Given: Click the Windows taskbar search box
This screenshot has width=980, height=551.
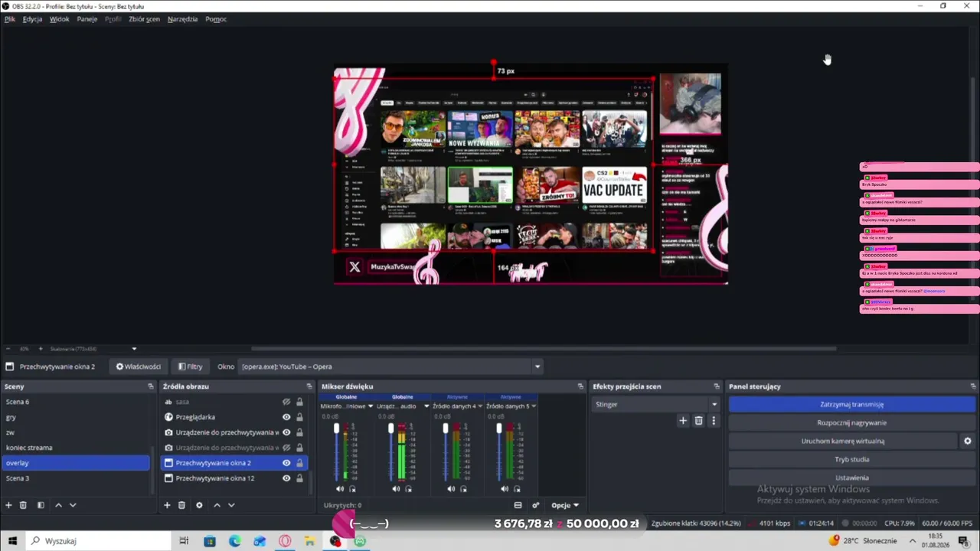Looking at the screenshot, I should (98, 541).
